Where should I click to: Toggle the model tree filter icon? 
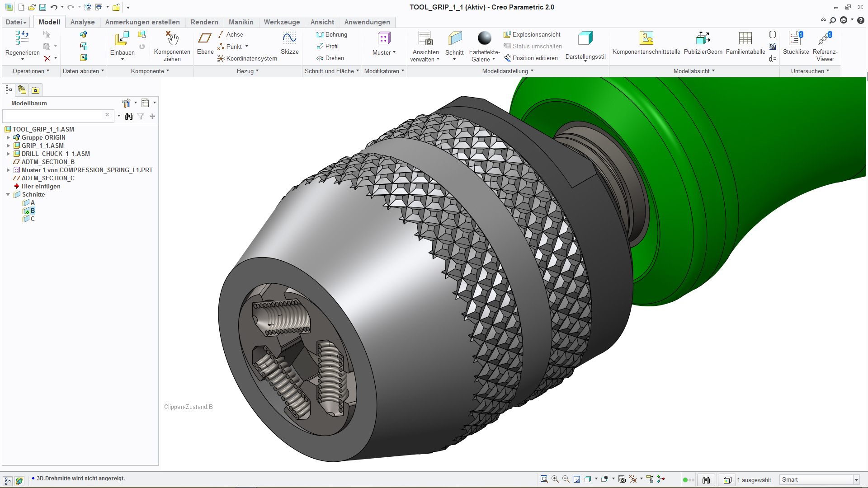pos(141,117)
